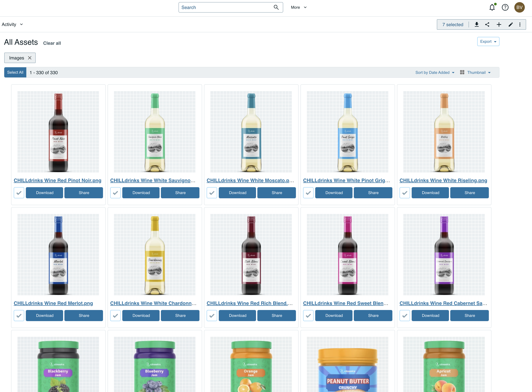Click the thumbnail grid view icon
Screen dimensions: 532x392
(x=462, y=72)
